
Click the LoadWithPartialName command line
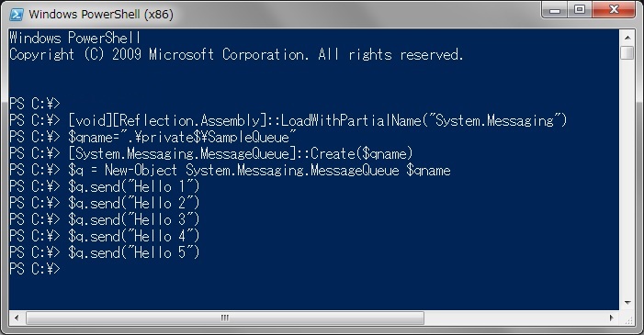[x=288, y=120]
